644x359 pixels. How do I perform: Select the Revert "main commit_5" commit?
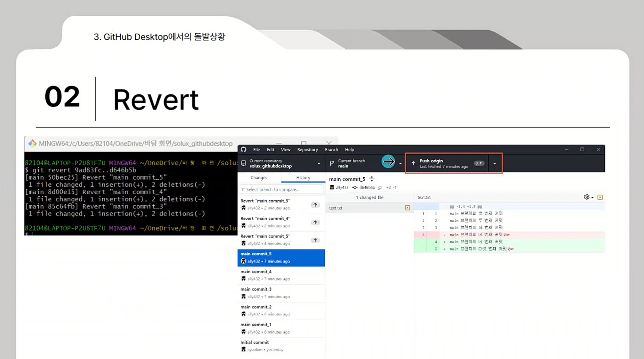tap(281, 240)
